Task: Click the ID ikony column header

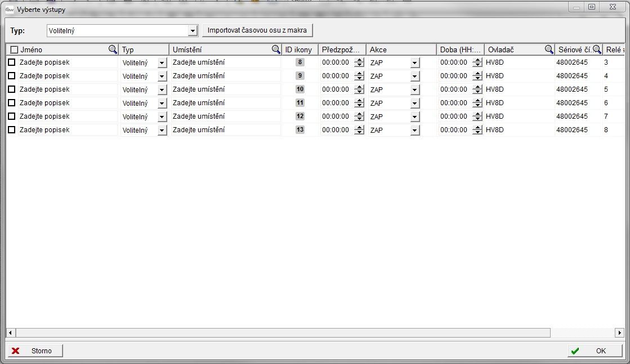Action: click(x=298, y=50)
